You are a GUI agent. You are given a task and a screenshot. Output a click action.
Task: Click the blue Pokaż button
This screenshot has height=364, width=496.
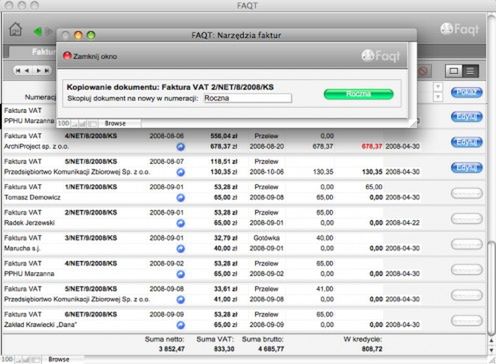click(466, 92)
